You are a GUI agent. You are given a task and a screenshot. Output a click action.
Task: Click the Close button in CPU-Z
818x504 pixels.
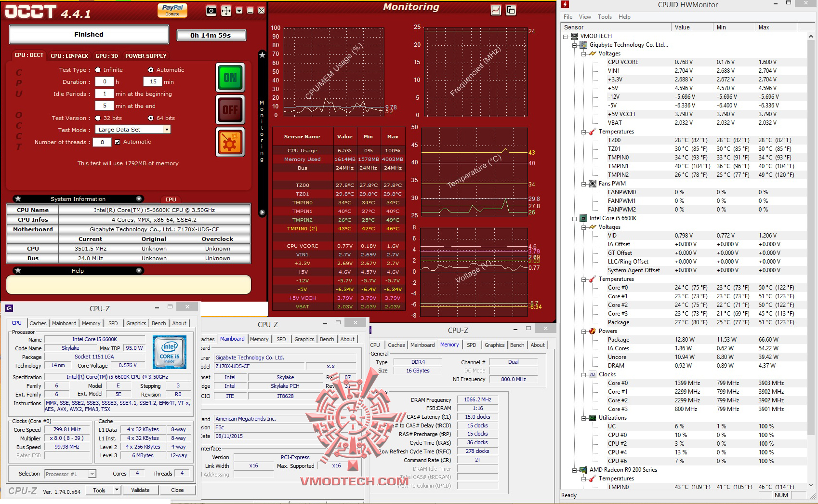coord(177,490)
